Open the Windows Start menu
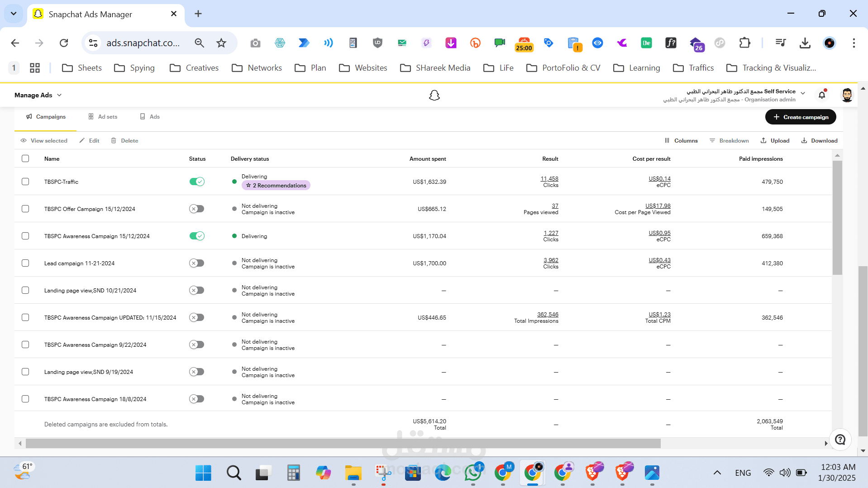 [203, 473]
